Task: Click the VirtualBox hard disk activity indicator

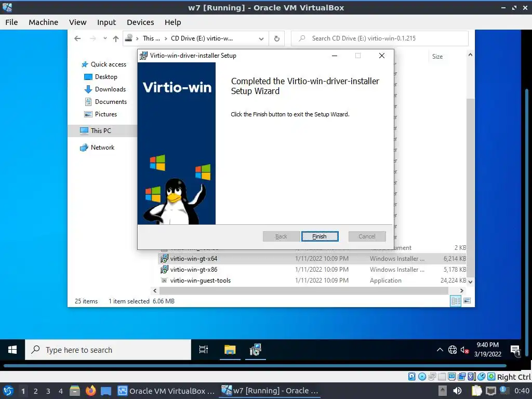Action: tap(411, 377)
